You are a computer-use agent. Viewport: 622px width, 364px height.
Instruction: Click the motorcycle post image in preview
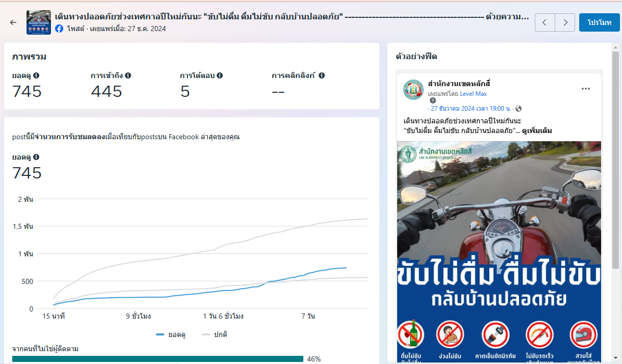[x=499, y=204]
